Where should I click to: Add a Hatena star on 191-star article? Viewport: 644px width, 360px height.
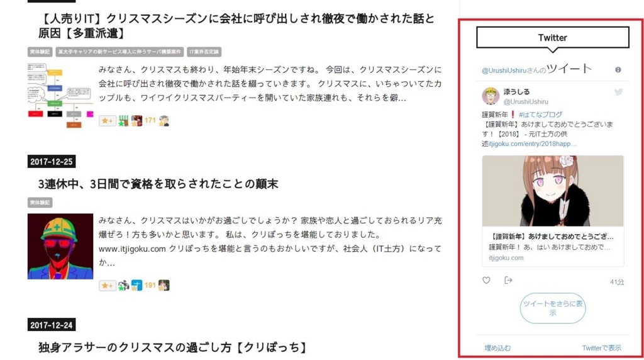108,285
